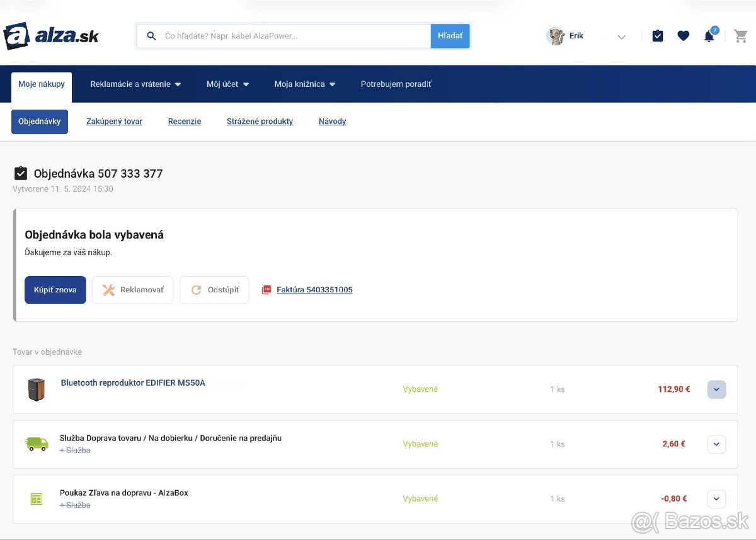
Task: Open Potrebujem poradiť menu item
Action: click(396, 84)
